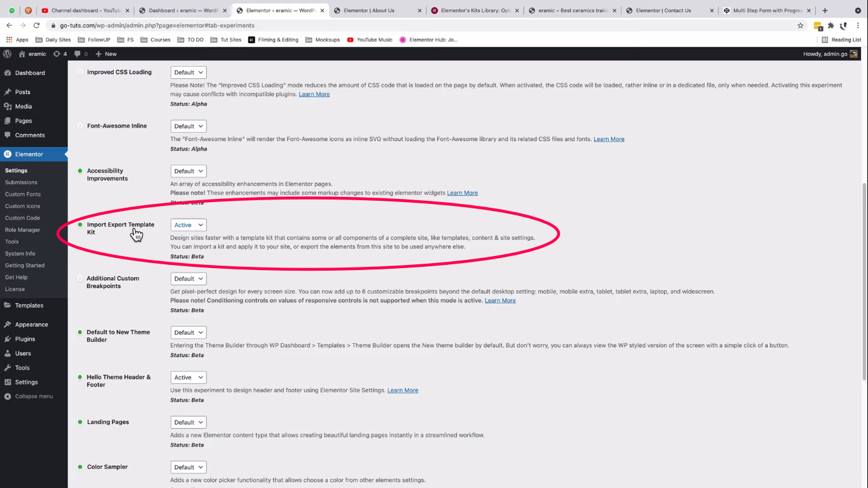Open the comments bubble in admin bar
The width and height of the screenshot is (868, 488).
81,54
